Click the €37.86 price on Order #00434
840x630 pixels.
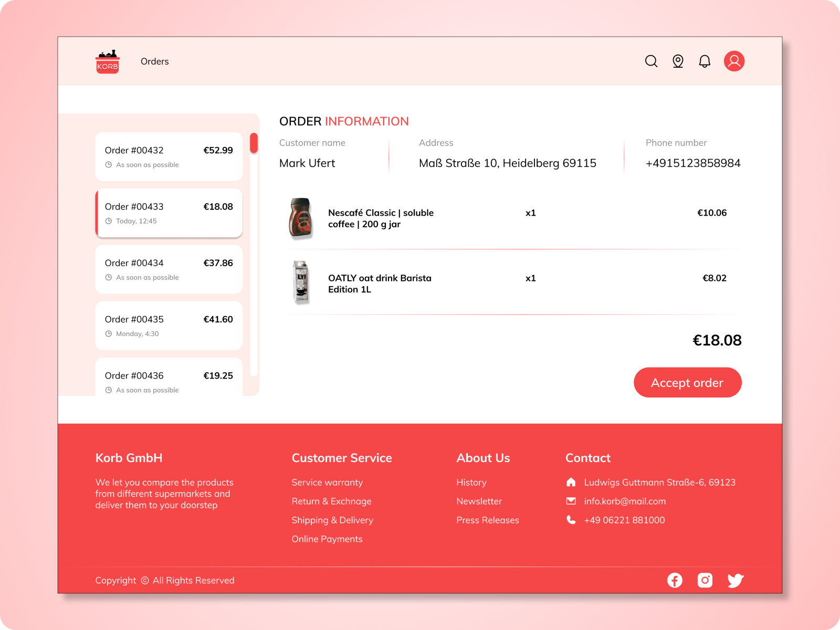(218, 263)
